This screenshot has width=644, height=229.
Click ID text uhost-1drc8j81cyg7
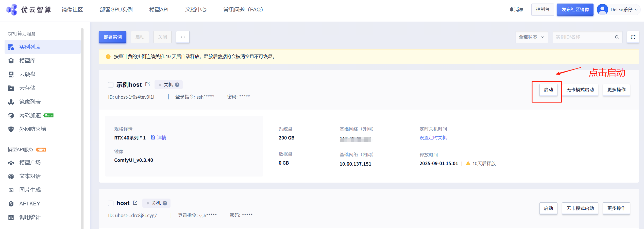click(136, 215)
